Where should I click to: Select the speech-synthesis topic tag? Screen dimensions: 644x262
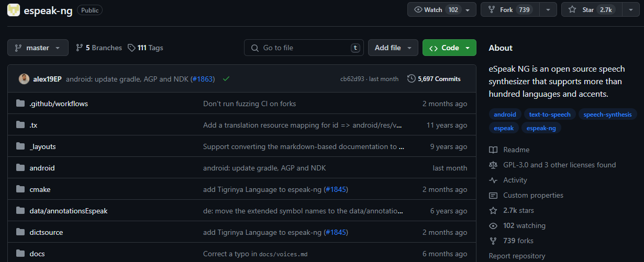tap(607, 115)
